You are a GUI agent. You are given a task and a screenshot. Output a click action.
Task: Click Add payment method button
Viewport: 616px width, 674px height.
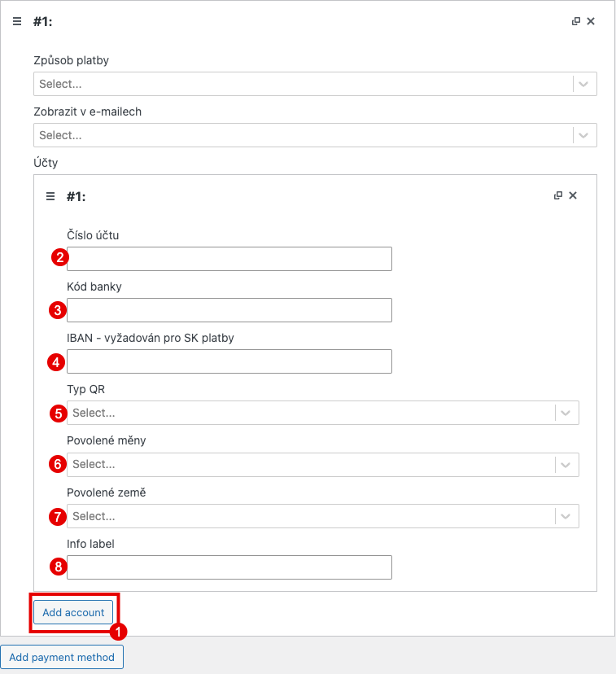62,657
